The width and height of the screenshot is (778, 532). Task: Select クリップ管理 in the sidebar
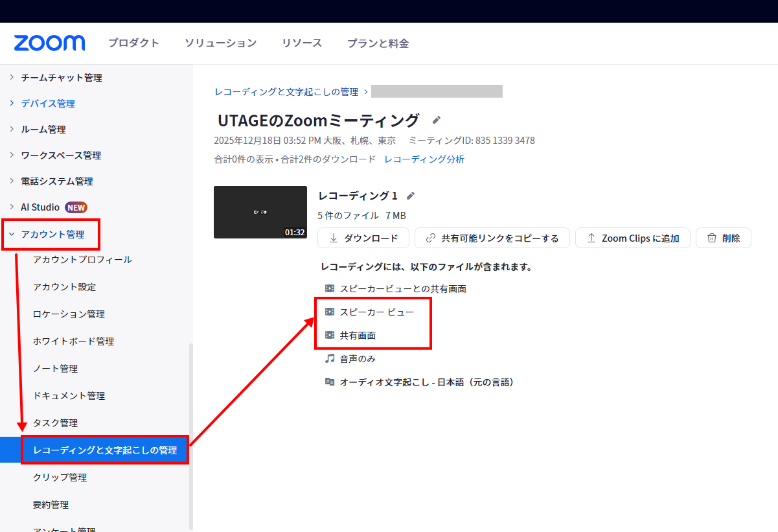(x=60, y=478)
